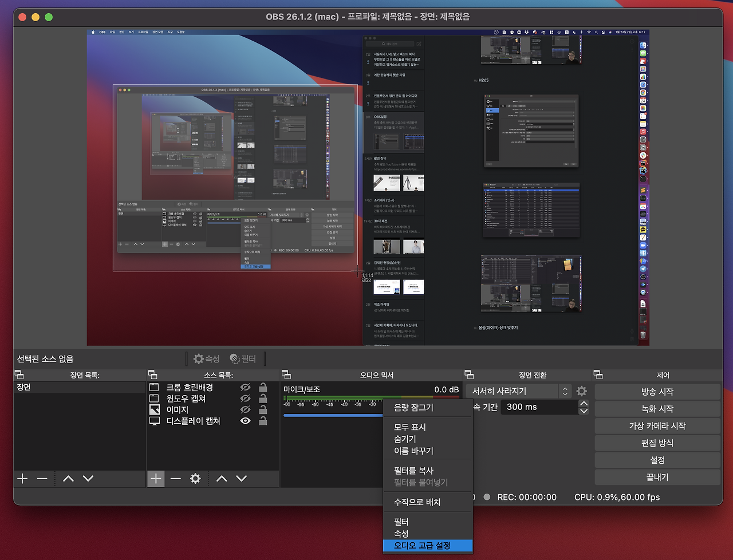The width and height of the screenshot is (733, 560).
Task: Select the 윈도우 캡쳐 source name
Action: click(x=186, y=399)
